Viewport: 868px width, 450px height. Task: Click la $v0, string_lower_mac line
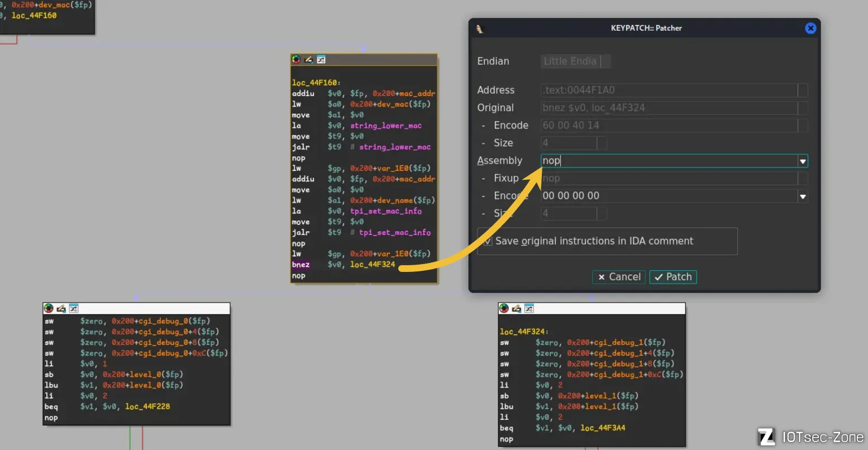357,126
